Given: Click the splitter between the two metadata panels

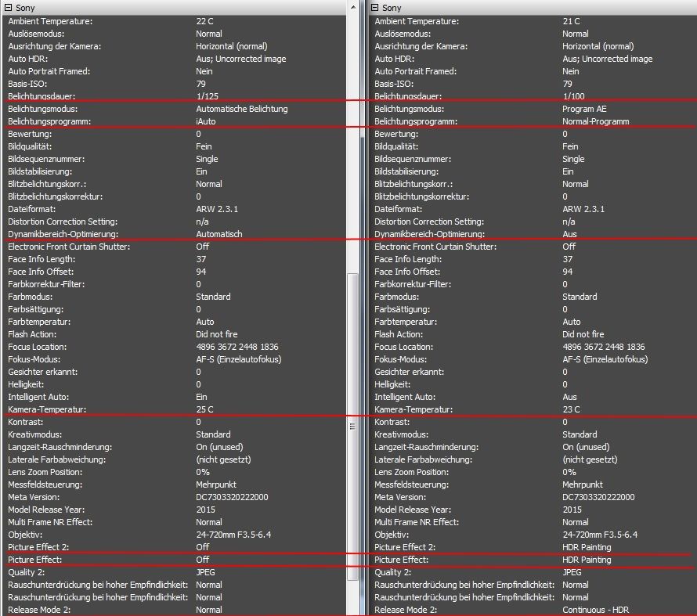Looking at the screenshot, I should click(x=363, y=313).
